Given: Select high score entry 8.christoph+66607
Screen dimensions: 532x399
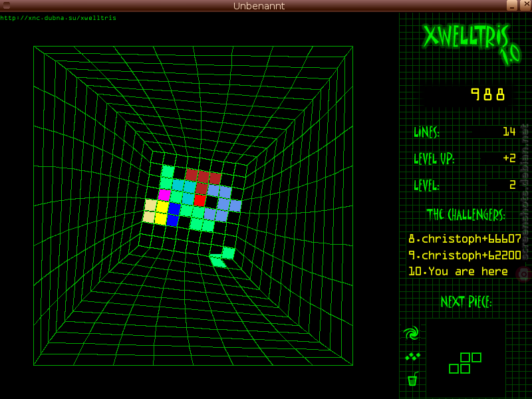Looking at the screenshot, I should coord(464,239).
